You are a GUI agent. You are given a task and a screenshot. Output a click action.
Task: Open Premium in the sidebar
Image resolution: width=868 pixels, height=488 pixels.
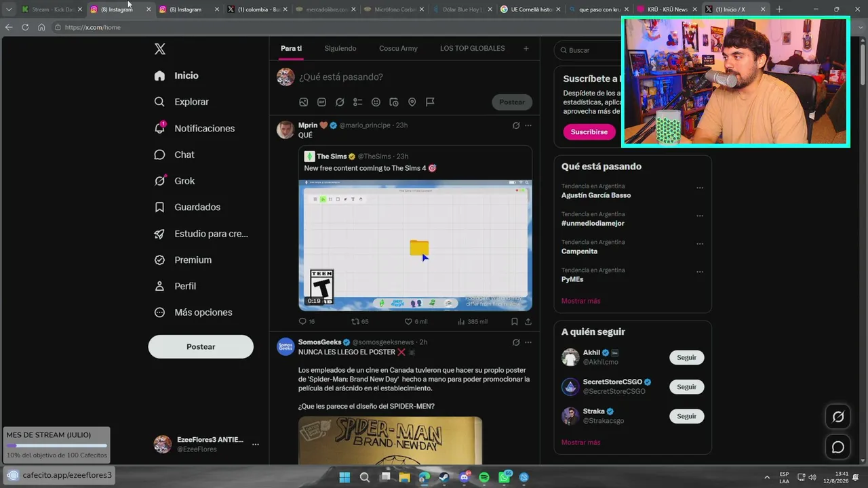pyautogui.click(x=183, y=260)
